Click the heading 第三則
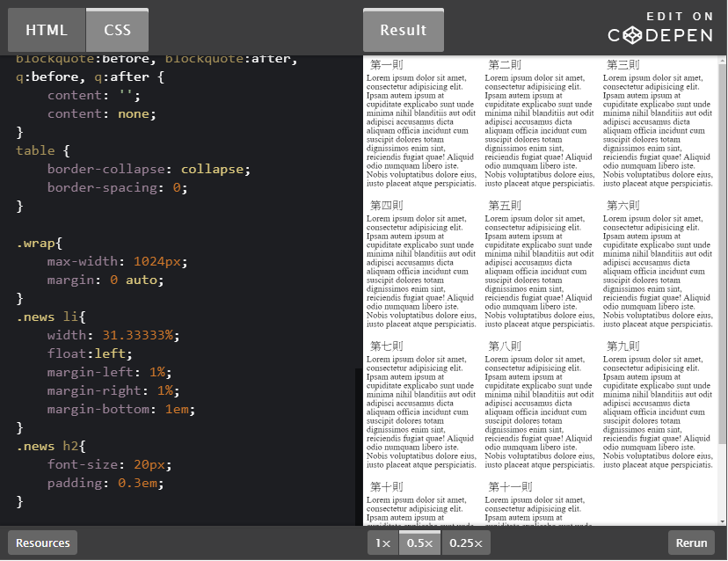This screenshot has height=561, width=728. click(x=623, y=64)
